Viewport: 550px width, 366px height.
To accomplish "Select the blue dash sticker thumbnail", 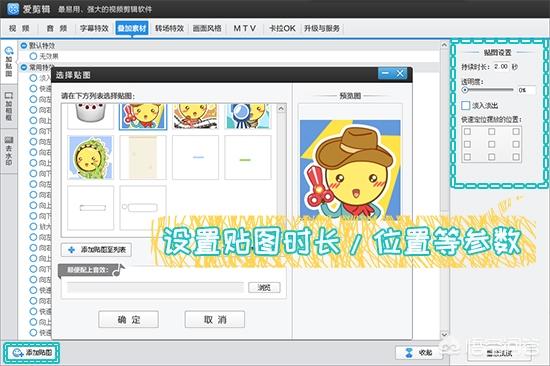I will pyautogui.click(x=195, y=158).
